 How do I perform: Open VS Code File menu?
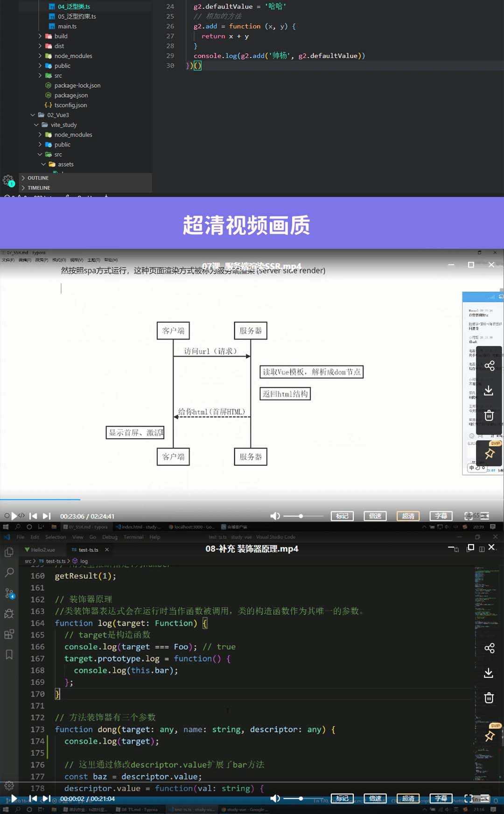[x=21, y=537]
